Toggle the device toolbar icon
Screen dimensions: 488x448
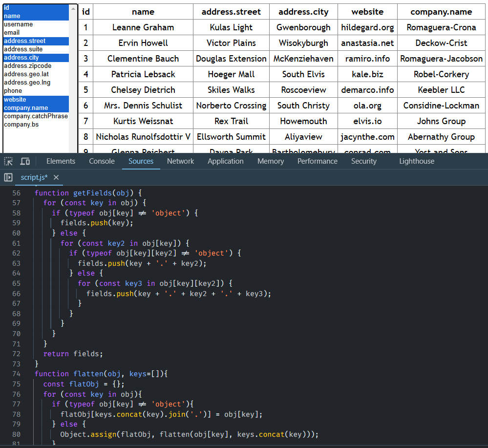click(25, 161)
